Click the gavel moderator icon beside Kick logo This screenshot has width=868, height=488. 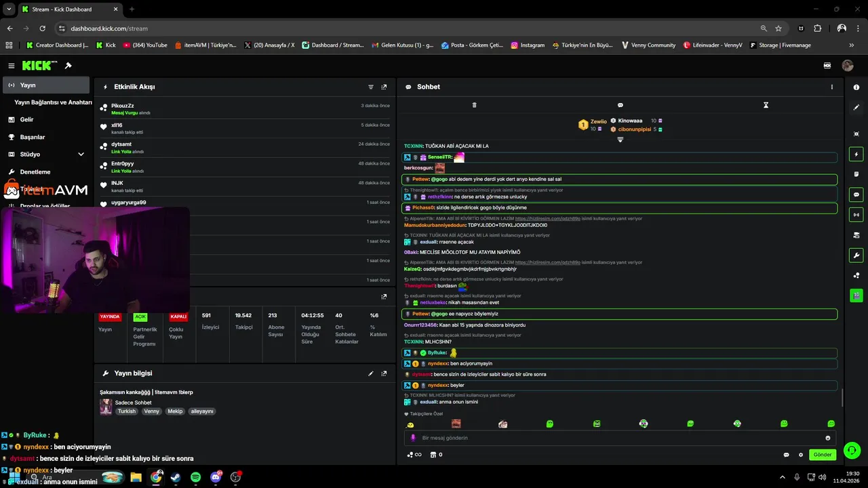click(x=68, y=66)
